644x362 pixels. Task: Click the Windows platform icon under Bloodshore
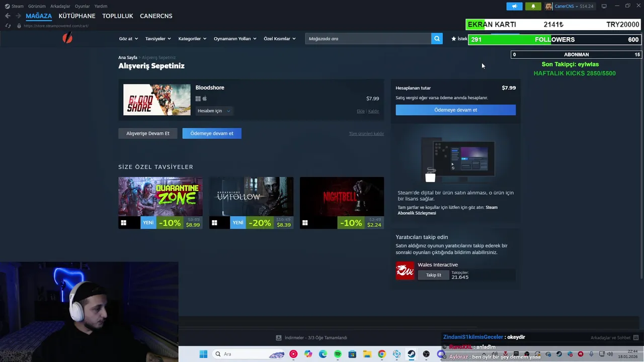point(198,99)
